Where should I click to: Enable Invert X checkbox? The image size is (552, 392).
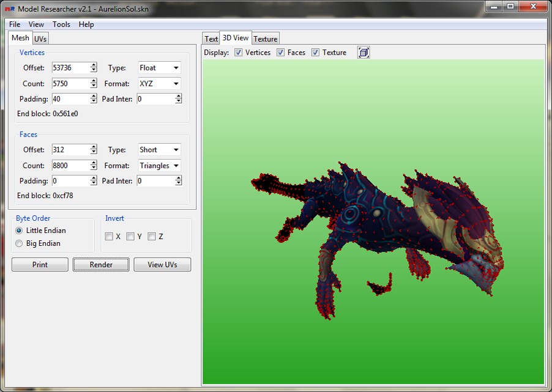coord(109,237)
